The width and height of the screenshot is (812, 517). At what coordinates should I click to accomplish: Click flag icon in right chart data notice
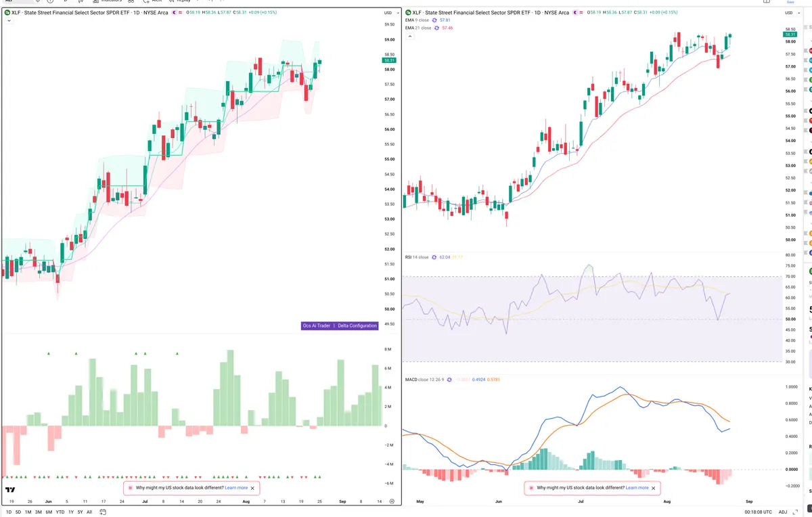point(531,487)
